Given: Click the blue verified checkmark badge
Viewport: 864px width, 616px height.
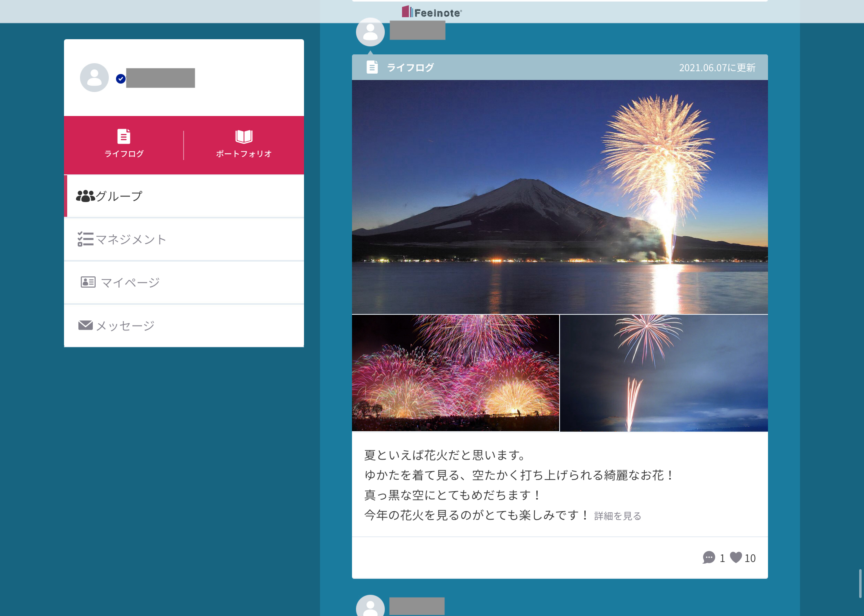Looking at the screenshot, I should [x=121, y=79].
